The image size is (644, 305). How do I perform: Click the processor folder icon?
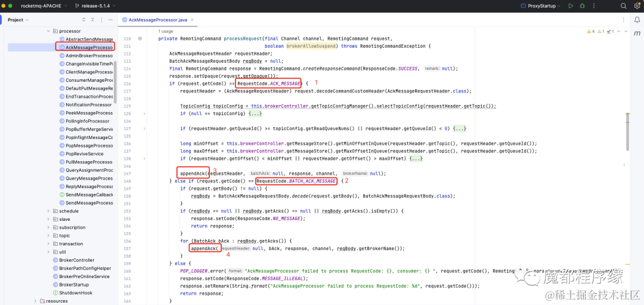(x=55, y=31)
